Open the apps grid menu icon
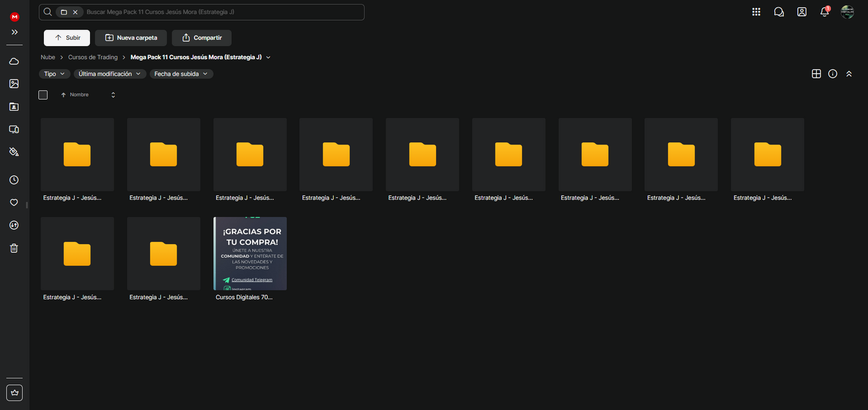Viewport: 868px width, 410px height. pos(756,12)
